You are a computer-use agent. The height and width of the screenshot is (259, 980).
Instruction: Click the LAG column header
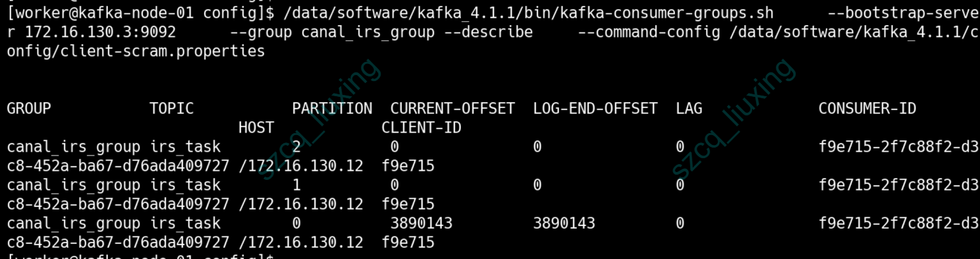(x=689, y=109)
